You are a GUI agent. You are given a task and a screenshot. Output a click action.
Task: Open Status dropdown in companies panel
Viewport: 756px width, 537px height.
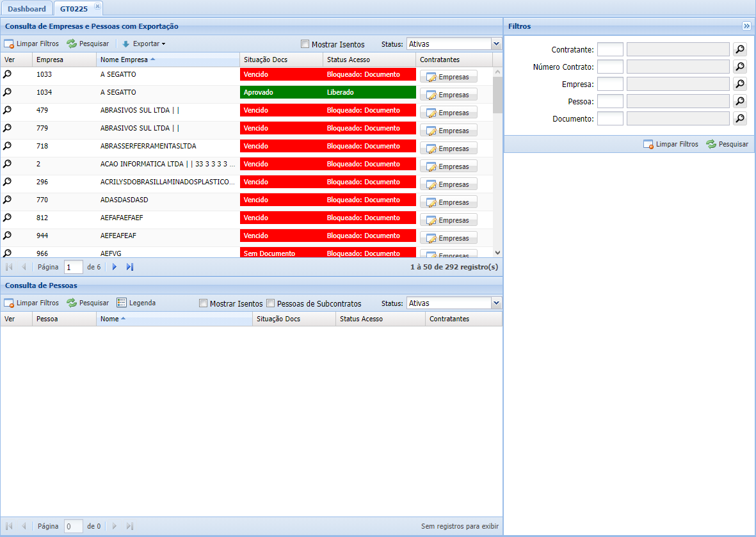click(x=496, y=44)
